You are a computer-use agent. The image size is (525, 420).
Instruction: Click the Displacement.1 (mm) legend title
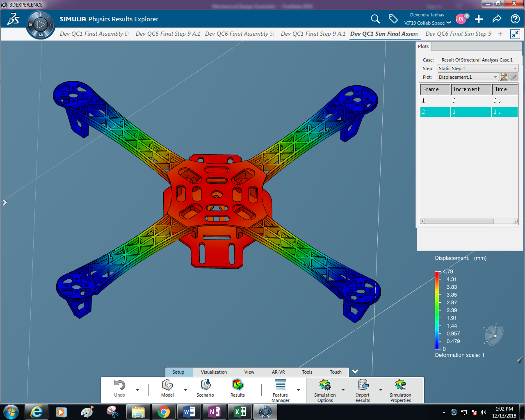[461, 258]
